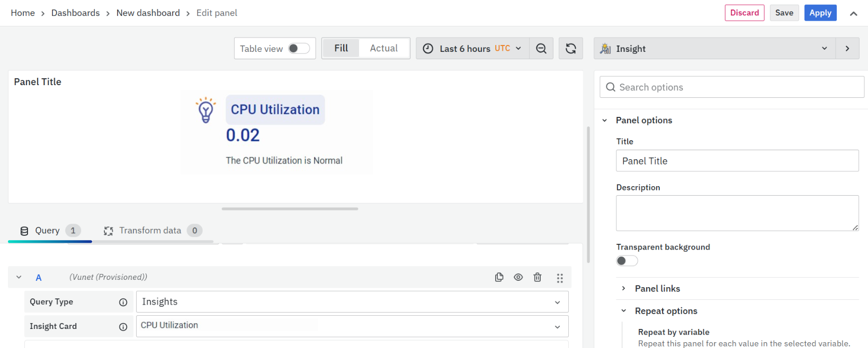
Task: Click the refresh dashboard icon
Action: point(570,49)
